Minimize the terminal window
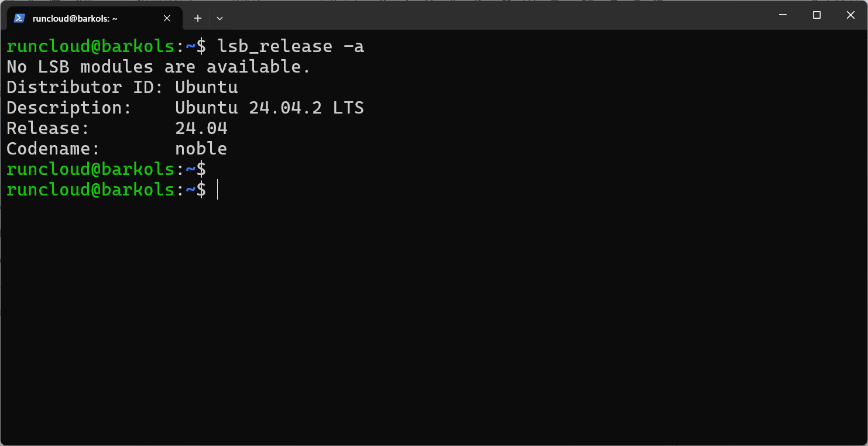868x446 pixels. point(783,15)
